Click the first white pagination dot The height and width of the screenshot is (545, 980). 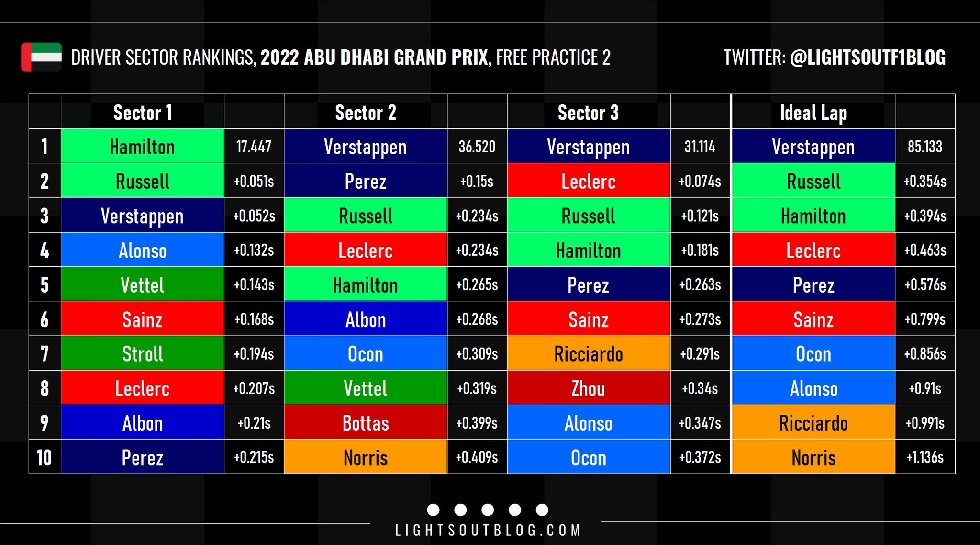pos(433,510)
